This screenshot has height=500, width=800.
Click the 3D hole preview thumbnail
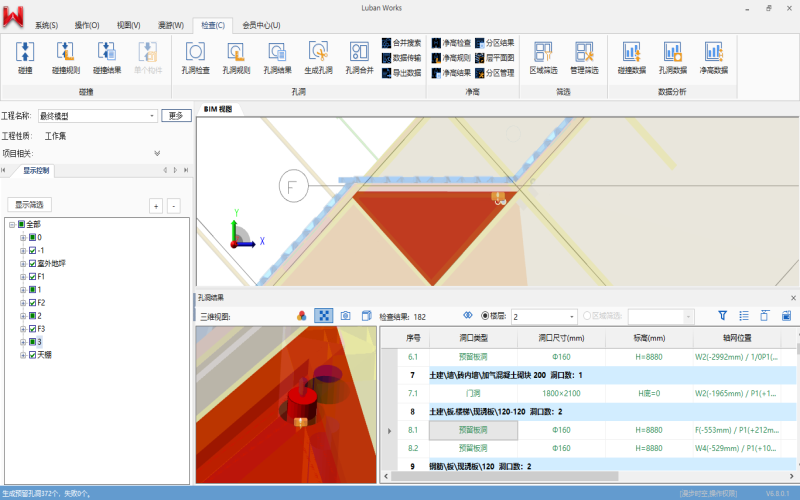[286, 405]
